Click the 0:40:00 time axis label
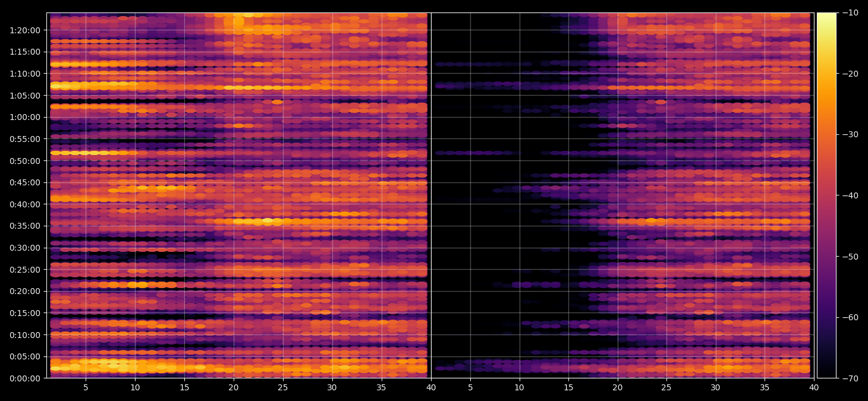This screenshot has height=401, width=868. [24, 204]
